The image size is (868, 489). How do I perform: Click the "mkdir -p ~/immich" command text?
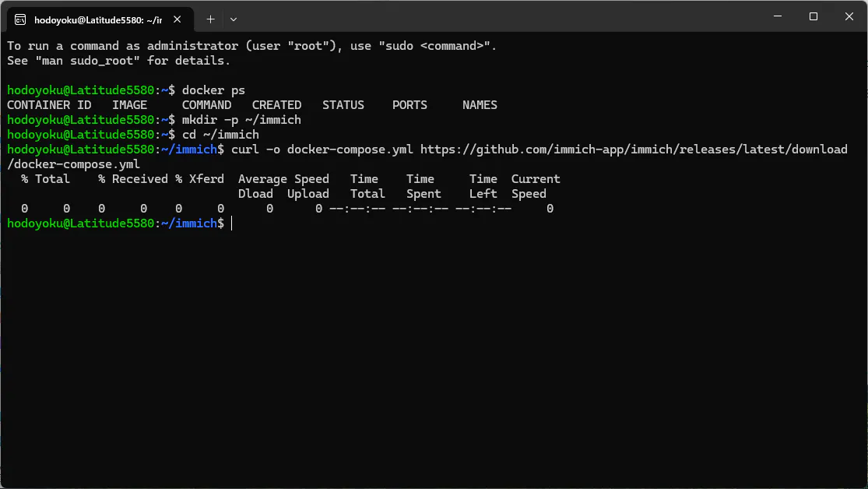[241, 120]
